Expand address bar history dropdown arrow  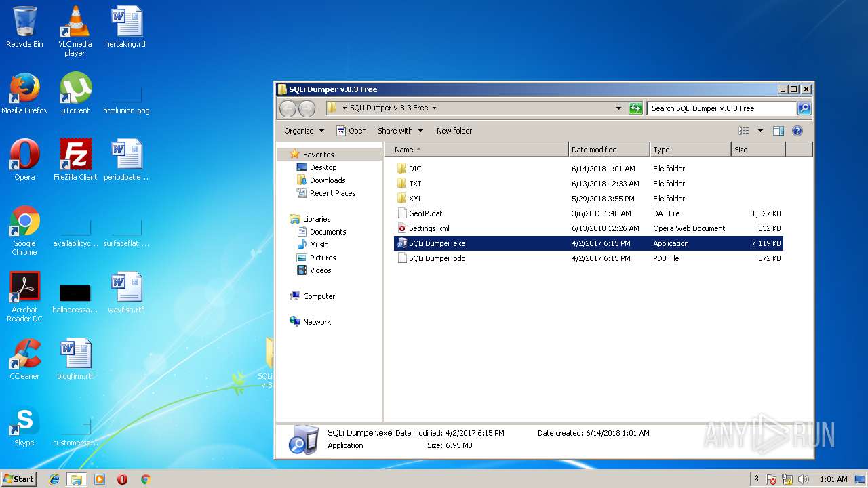click(618, 108)
